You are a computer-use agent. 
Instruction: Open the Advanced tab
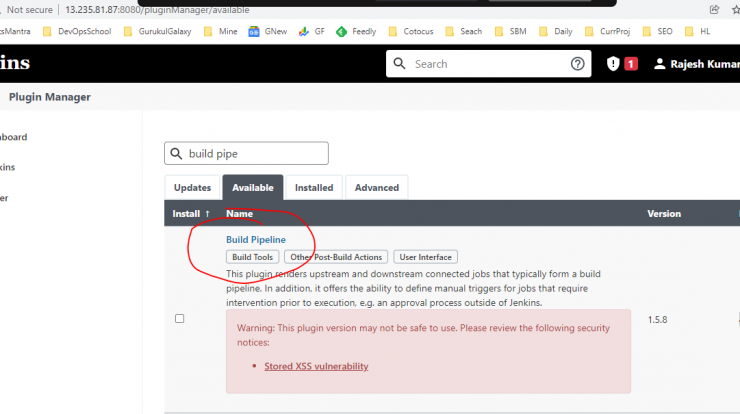click(x=377, y=187)
